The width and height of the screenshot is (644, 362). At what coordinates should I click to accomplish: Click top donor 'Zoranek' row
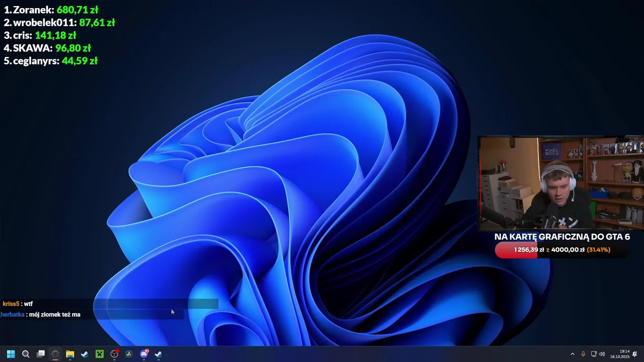51,10
